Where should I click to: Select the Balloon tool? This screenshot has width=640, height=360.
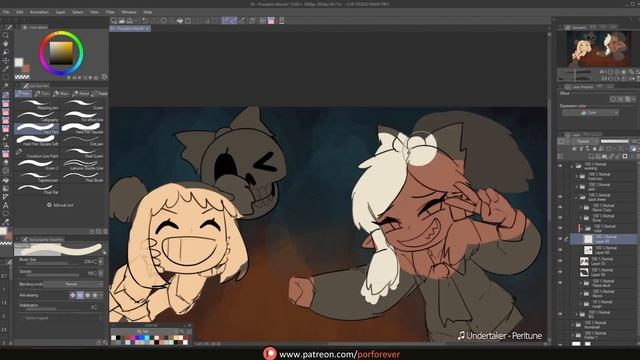point(6,214)
